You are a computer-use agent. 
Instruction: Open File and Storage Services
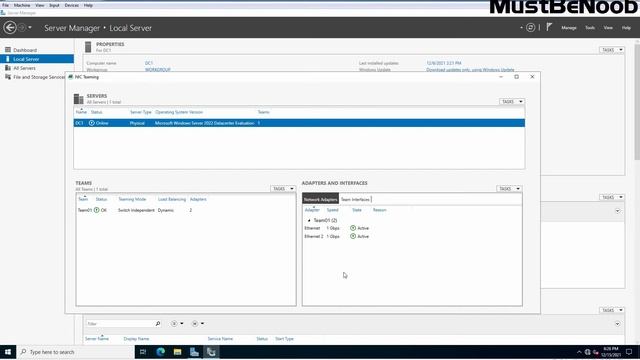click(39, 77)
